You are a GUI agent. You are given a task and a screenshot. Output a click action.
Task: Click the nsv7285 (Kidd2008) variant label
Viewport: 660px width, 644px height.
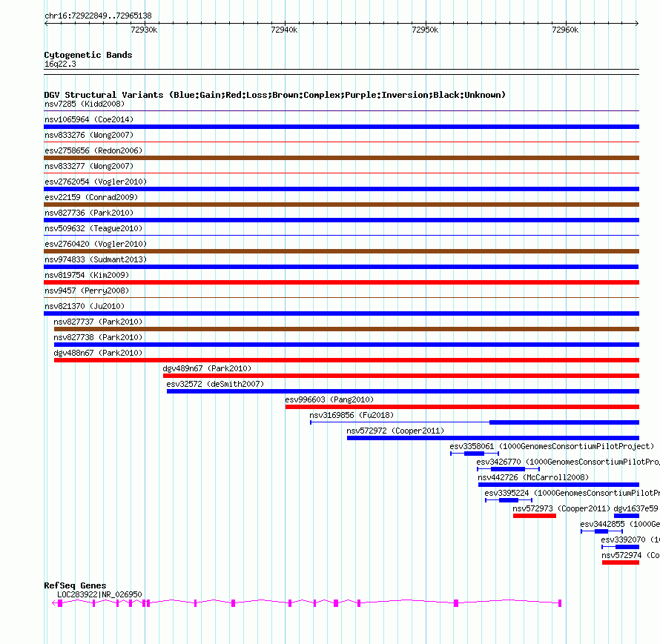85,104
